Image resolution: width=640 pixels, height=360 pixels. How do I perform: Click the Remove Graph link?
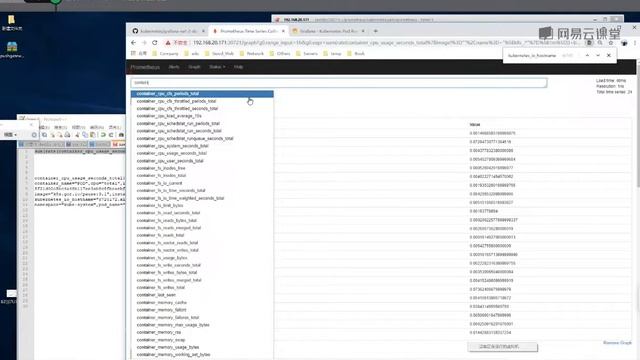[x=617, y=342]
